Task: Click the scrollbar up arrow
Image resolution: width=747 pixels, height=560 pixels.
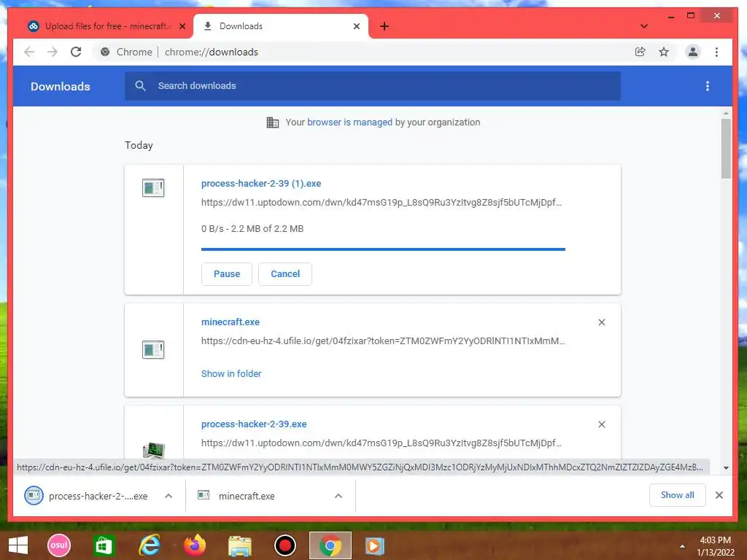Action: pos(726,113)
